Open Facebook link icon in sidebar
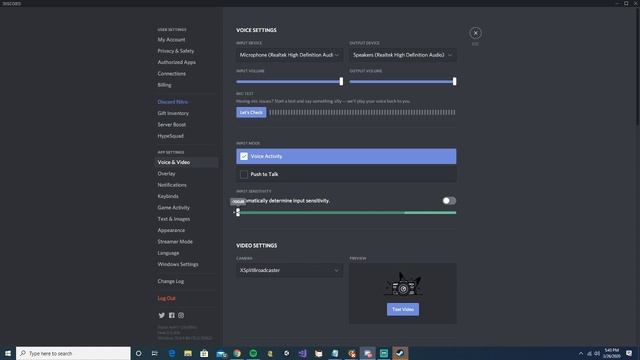This screenshot has height=360, width=640. [171, 316]
